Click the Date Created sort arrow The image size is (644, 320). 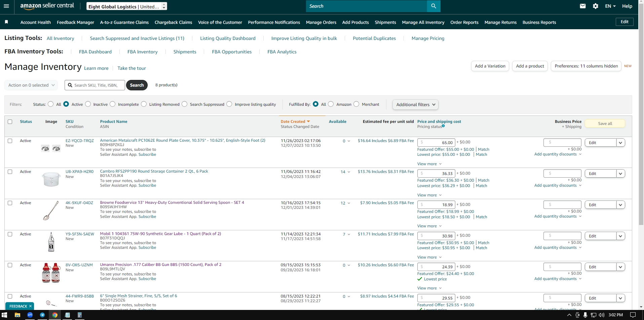click(x=308, y=122)
